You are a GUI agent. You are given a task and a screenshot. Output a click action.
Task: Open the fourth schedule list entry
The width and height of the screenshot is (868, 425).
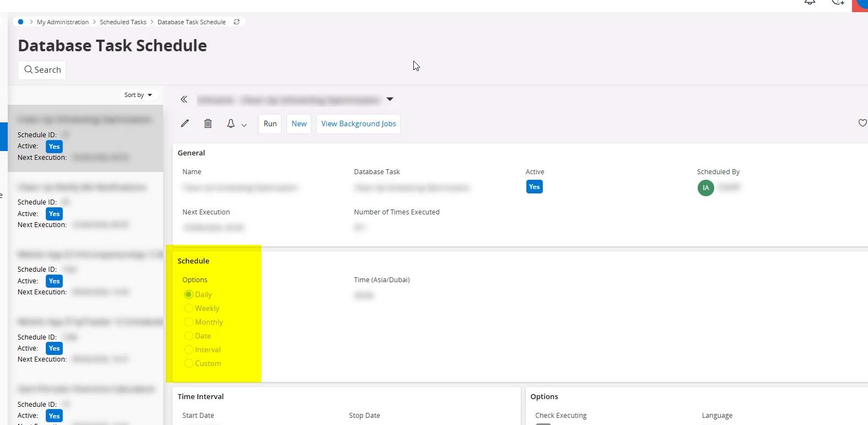(85, 340)
